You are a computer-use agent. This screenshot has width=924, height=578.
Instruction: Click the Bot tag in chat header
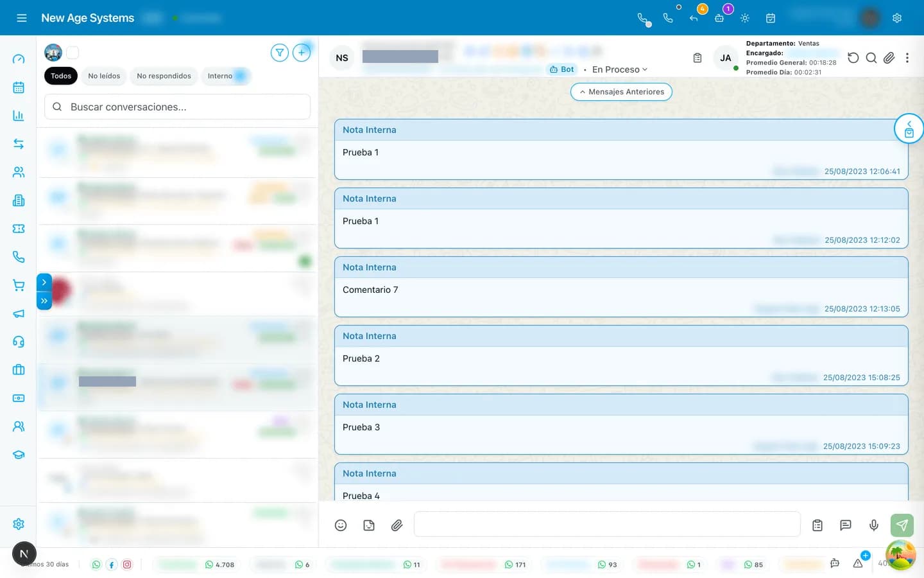[x=561, y=69]
